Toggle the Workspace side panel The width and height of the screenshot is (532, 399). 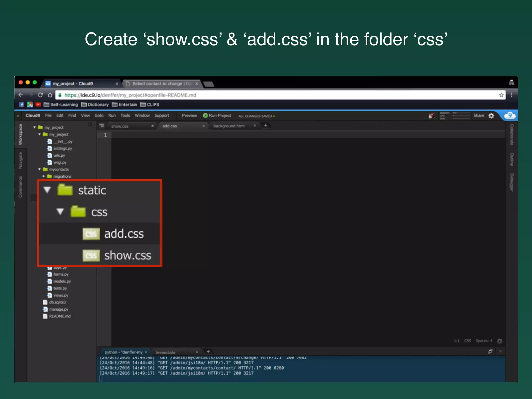coord(20,135)
